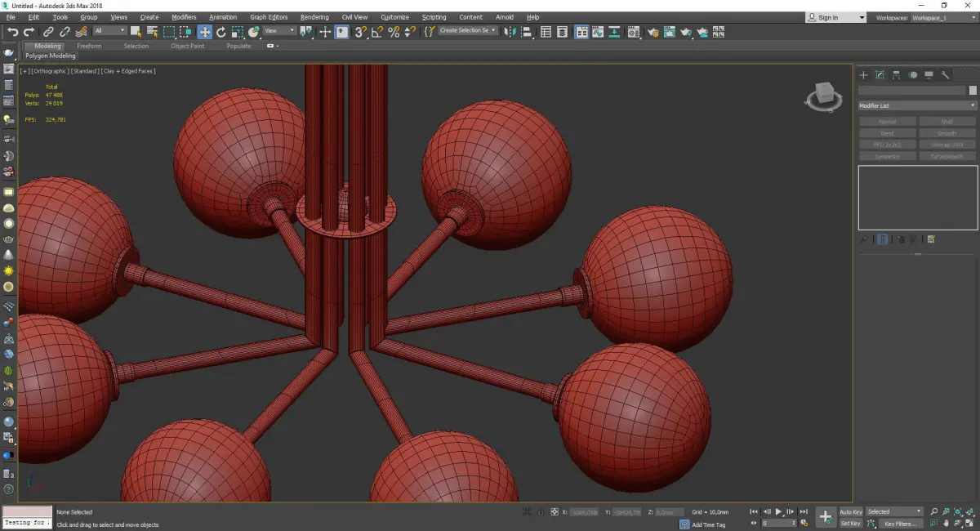Switch to the Hierarchy command panel icon

point(896,75)
